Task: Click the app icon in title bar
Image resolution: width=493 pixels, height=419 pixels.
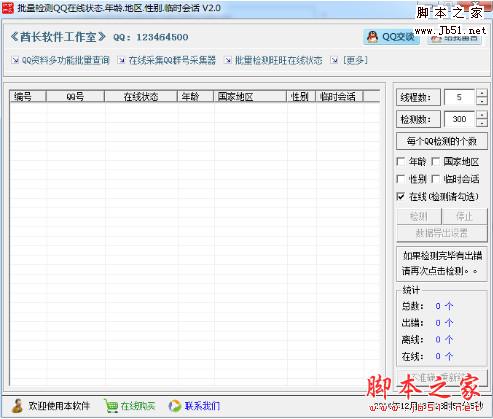Action: [7, 7]
